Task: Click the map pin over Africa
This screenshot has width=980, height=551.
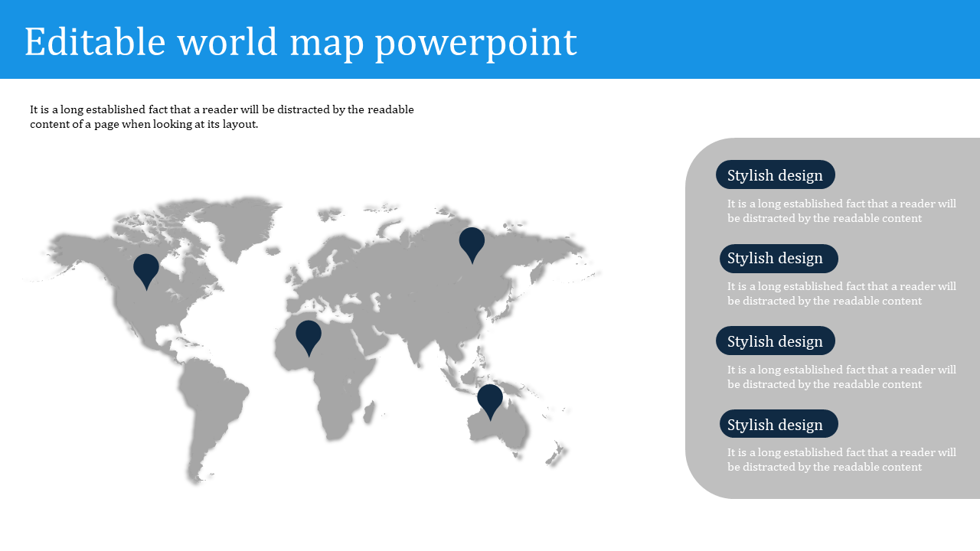Action: coord(309,338)
